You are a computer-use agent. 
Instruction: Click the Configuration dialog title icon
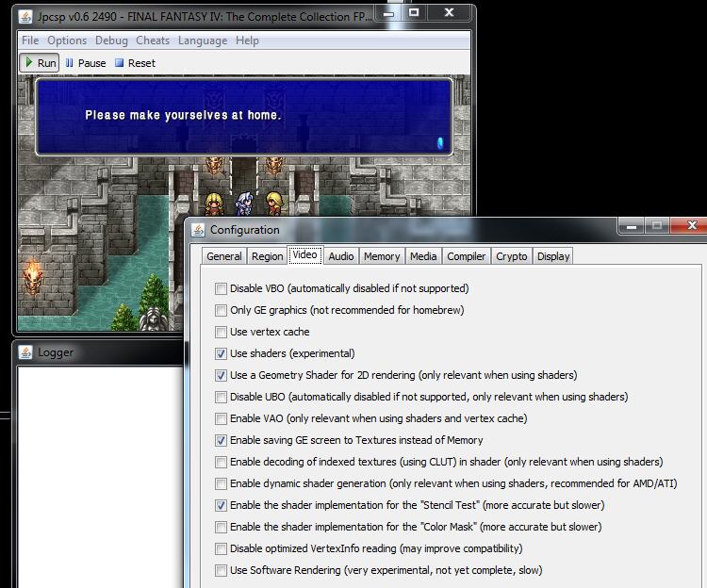point(198,229)
